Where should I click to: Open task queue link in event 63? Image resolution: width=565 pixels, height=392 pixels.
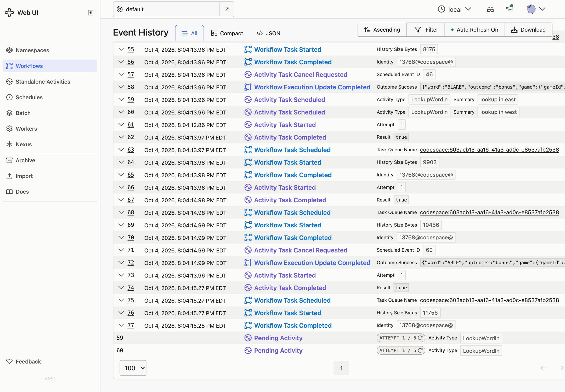tap(489, 150)
